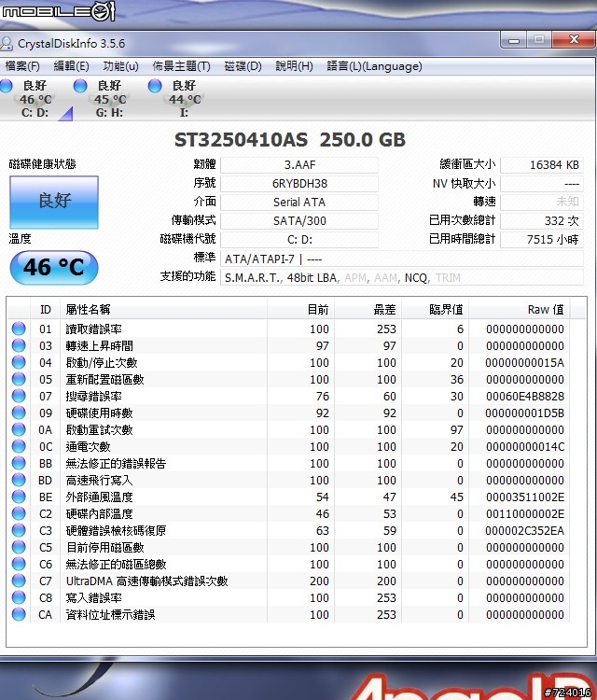Screen dimensions: 597x700
Task: Click Raw value 00110000002E
Action: point(525,514)
